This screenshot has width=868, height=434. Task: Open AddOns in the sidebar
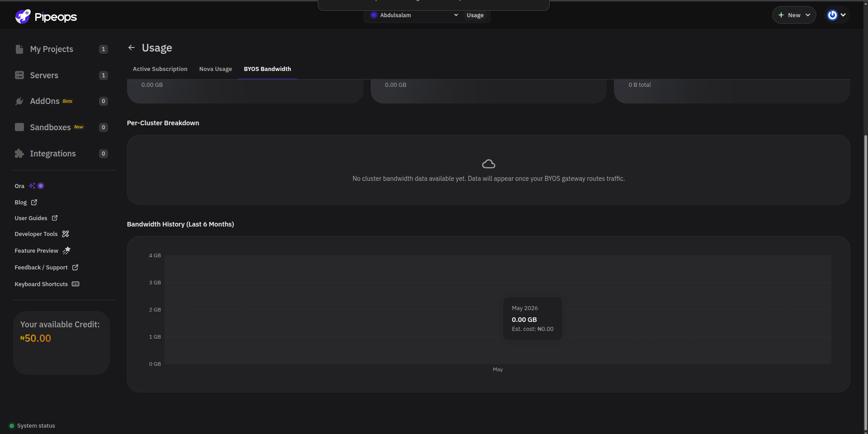[62, 101]
